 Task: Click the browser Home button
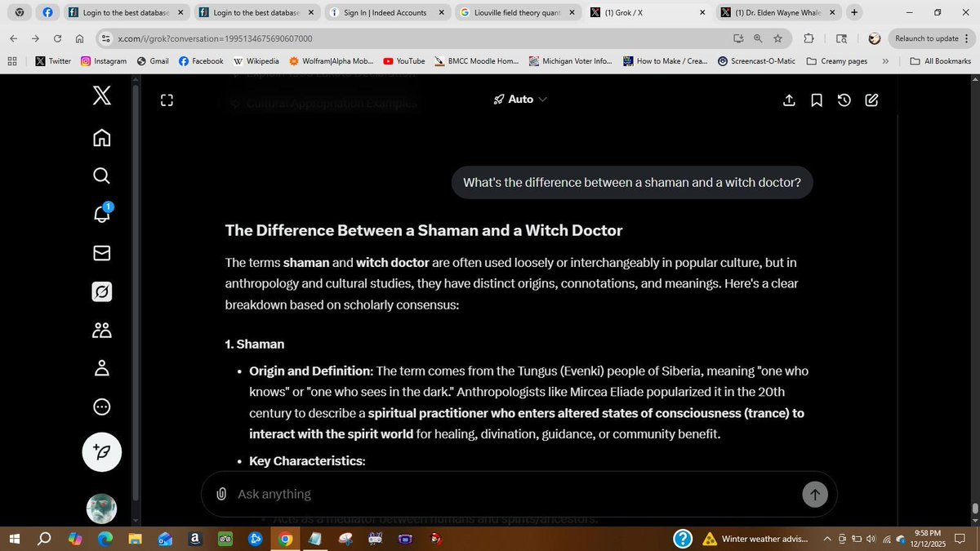pos(79,38)
